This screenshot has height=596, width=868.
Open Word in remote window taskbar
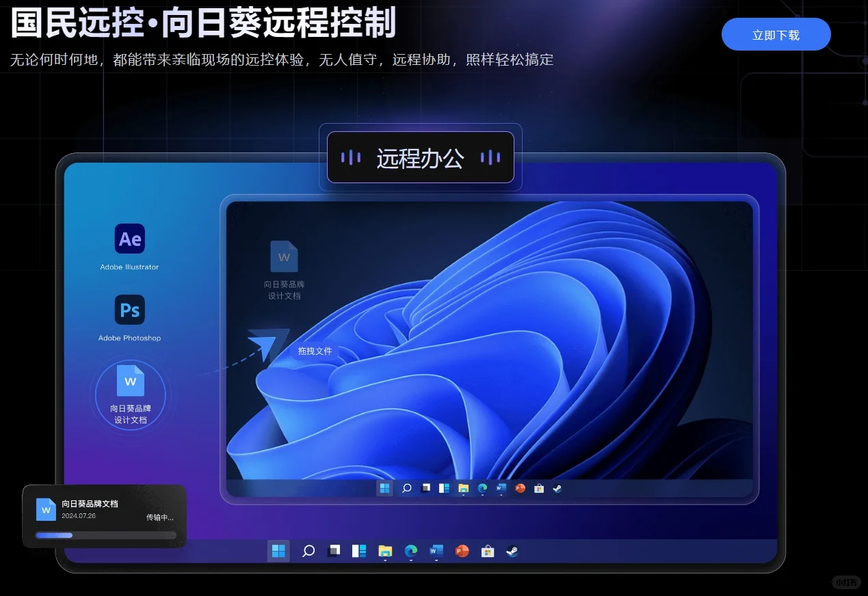[501, 488]
